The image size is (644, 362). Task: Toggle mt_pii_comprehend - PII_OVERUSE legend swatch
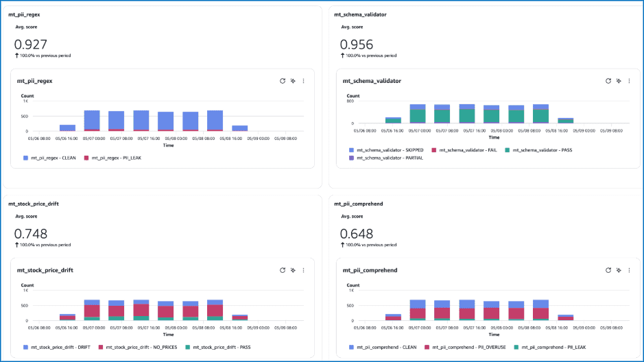pos(427,347)
